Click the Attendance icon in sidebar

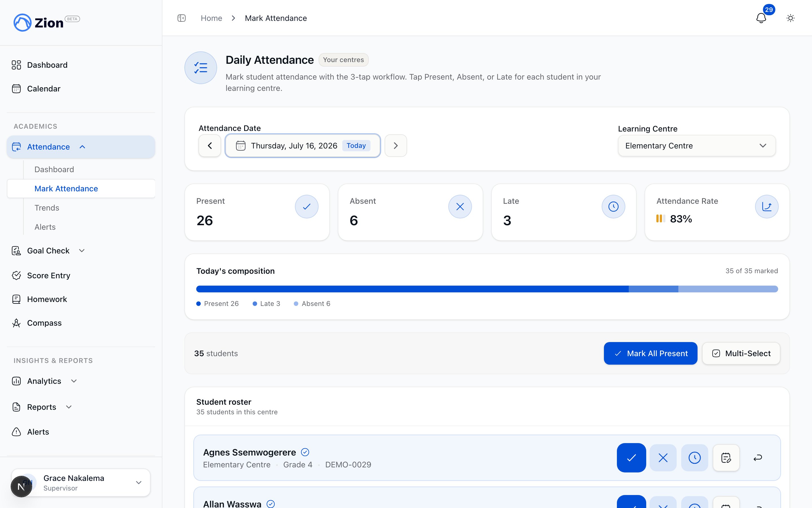[16, 147]
